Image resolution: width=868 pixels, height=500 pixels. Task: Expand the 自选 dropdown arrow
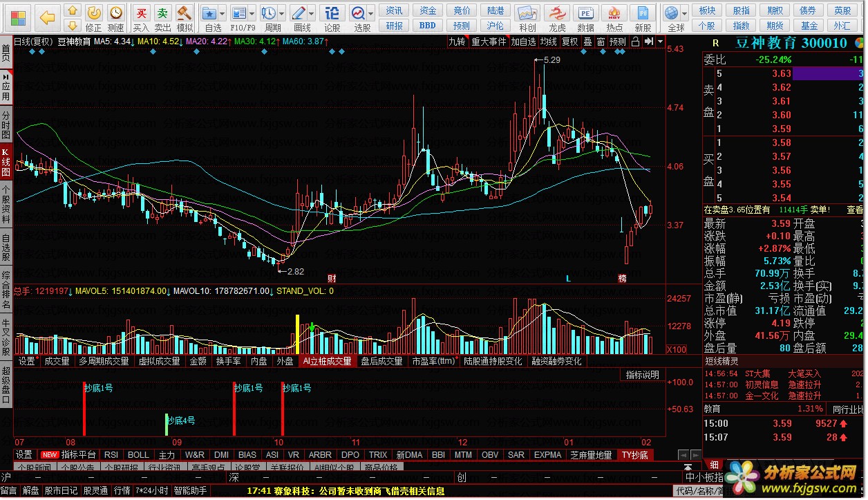223,13
